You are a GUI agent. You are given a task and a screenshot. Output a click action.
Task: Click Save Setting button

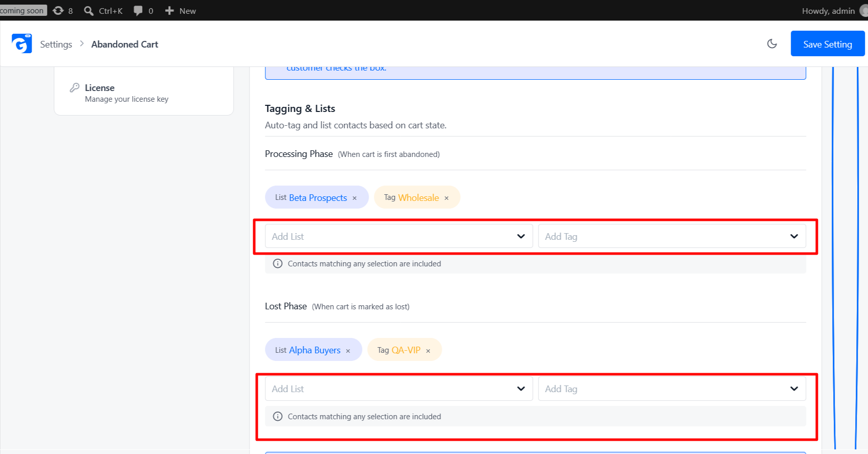pos(828,43)
